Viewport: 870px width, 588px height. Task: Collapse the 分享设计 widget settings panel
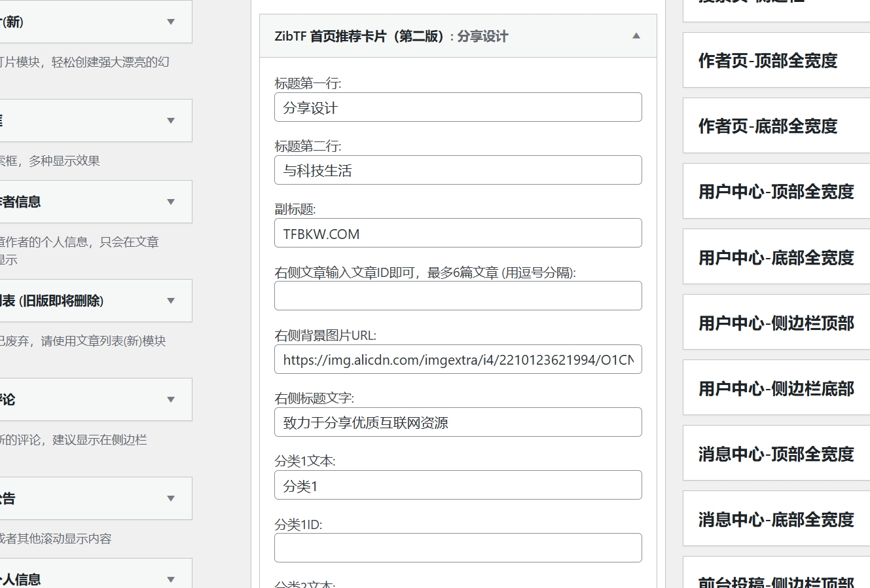(636, 37)
